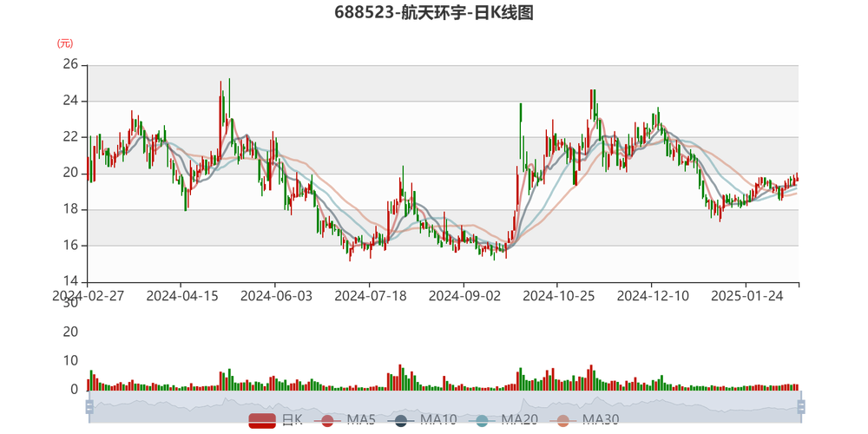The height and width of the screenshot is (434, 868).
Task: Click the chart title 688523-航天环宇-日K线图
Action: [x=434, y=12]
